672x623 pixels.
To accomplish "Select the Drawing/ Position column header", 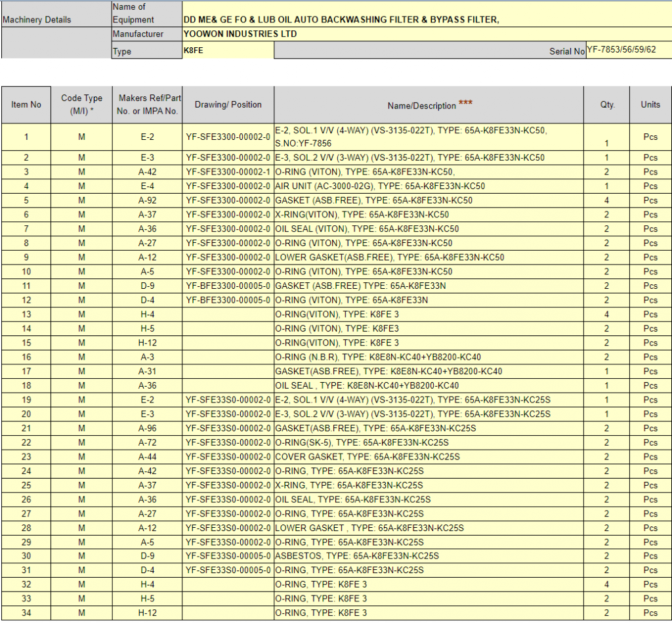I will coord(228,105).
